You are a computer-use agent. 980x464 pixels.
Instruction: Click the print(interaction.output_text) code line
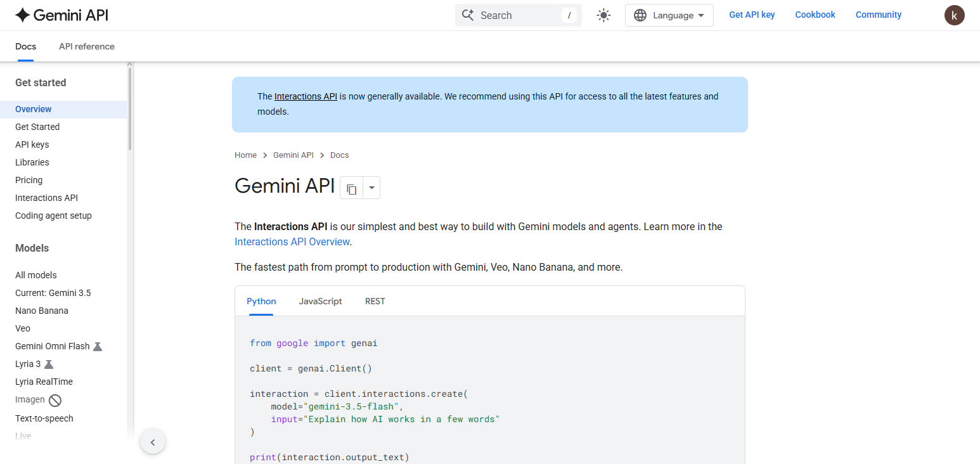point(330,457)
